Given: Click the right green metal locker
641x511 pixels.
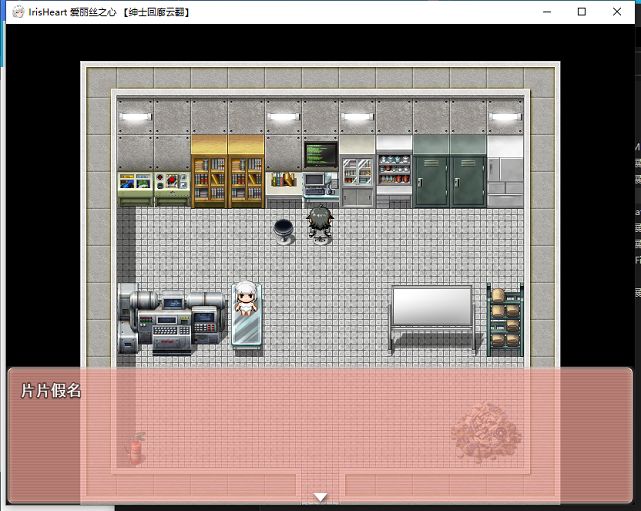Looking at the screenshot, I should click(468, 175).
